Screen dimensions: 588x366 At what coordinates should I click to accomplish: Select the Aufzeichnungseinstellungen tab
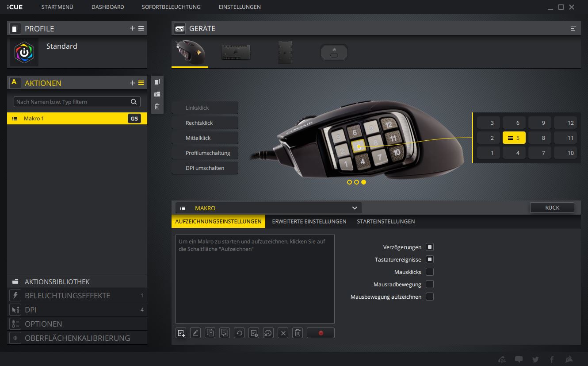pyautogui.click(x=218, y=221)
